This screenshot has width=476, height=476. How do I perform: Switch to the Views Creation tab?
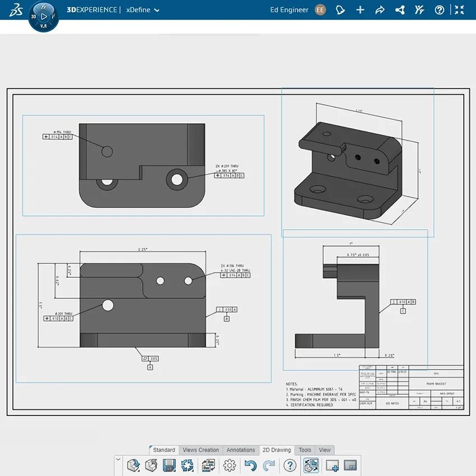point(200,450)
